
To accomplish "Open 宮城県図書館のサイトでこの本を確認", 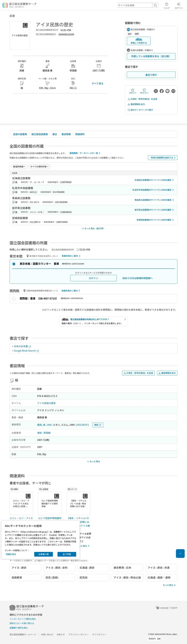I will [x=155, y=220].
